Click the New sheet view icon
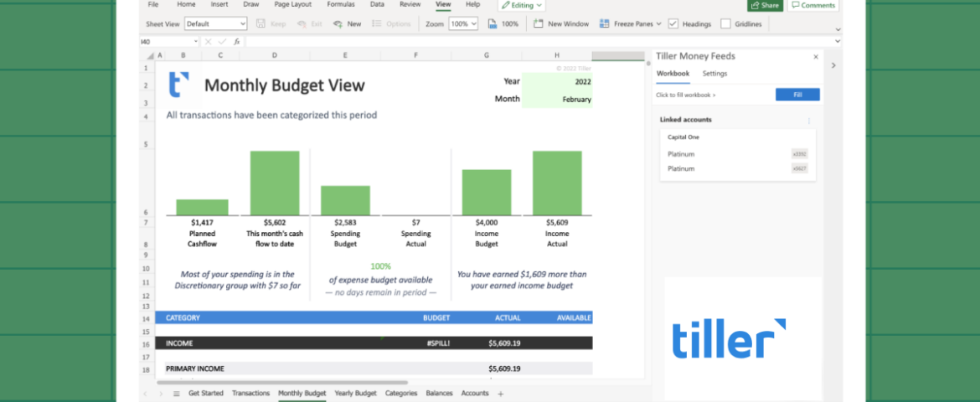This screenshot has width=980, height=402. point(338,23)
